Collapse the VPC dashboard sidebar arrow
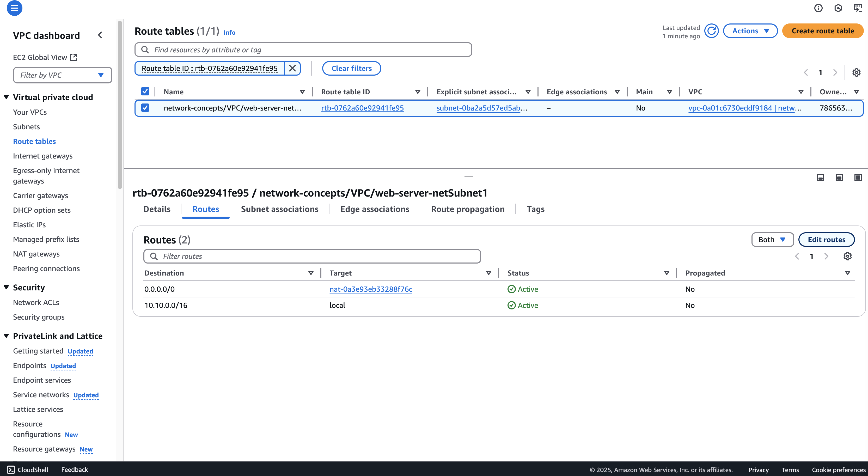The image size is (868, 476). coord(100,35)
